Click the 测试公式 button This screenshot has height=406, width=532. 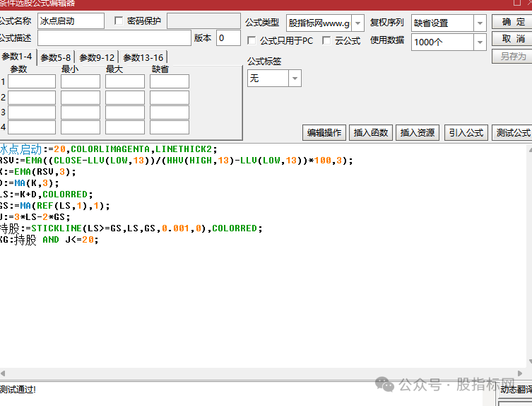coord(513,132)
